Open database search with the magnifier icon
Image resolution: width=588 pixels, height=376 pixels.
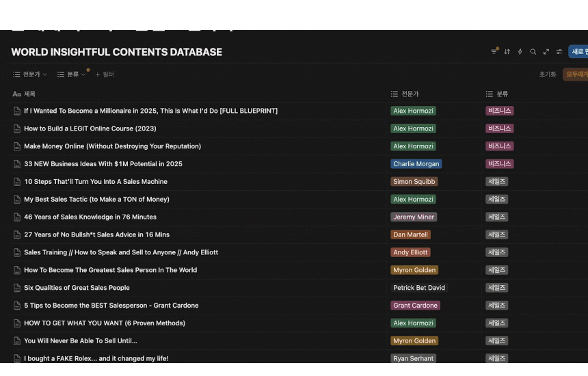pos(533,51)
